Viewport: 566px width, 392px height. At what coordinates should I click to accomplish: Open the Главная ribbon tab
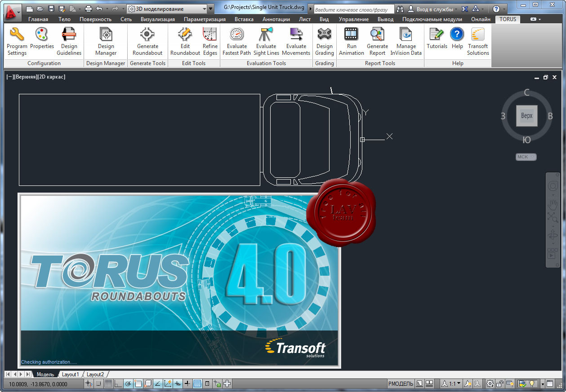click(38, 19)
